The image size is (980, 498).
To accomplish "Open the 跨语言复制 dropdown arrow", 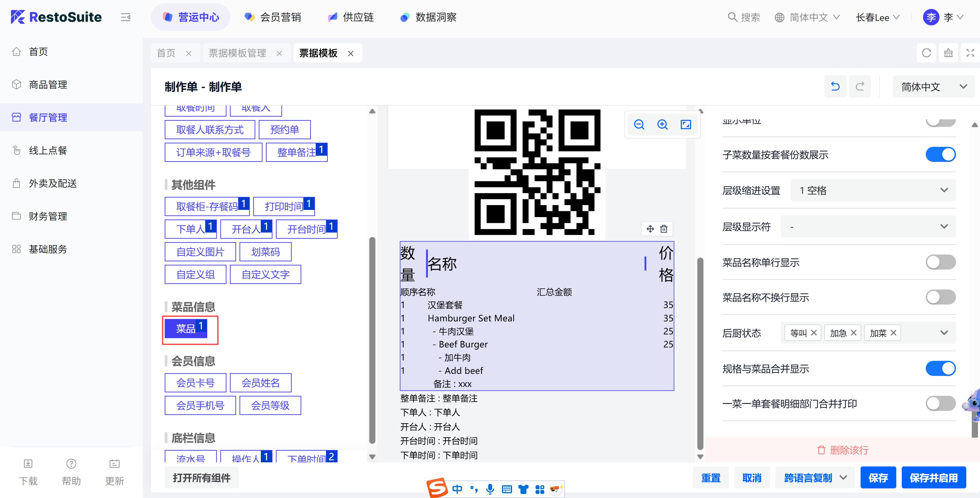I will pos(843,478).
